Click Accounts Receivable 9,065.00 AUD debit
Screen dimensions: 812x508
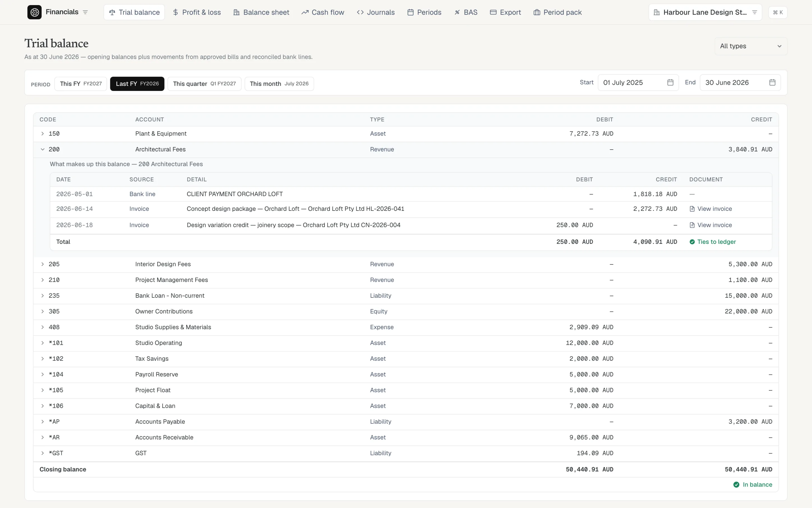click(591, 437)
